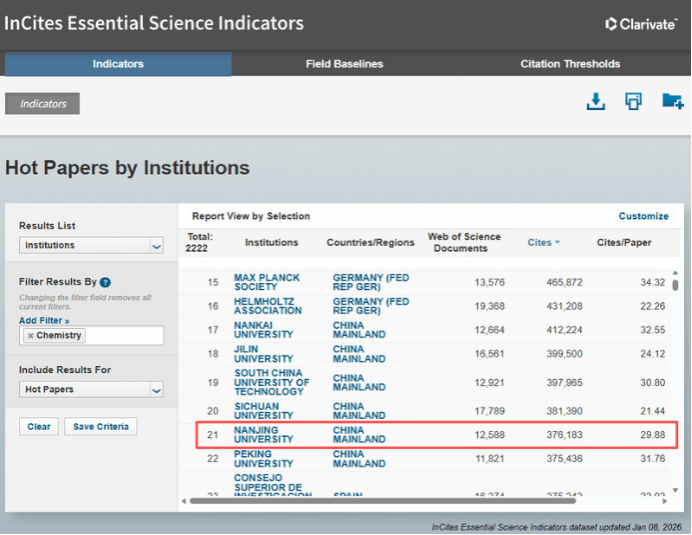Switch to the Field Baselines tab

344,64
